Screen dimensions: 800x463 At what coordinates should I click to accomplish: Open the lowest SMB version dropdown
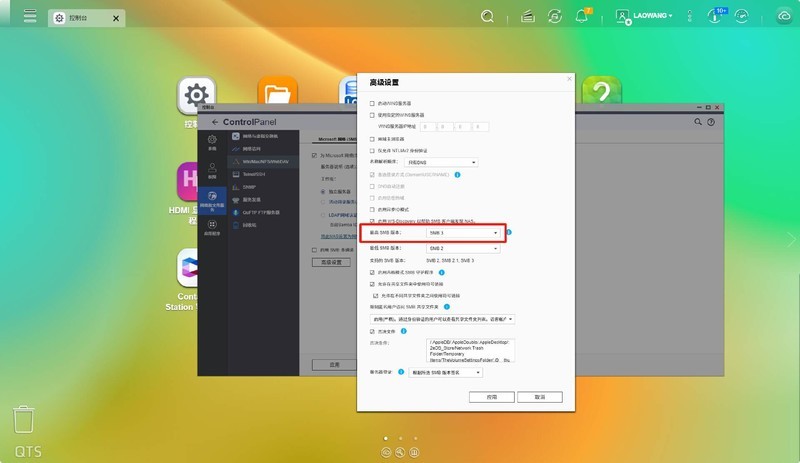tap(463, 248)
